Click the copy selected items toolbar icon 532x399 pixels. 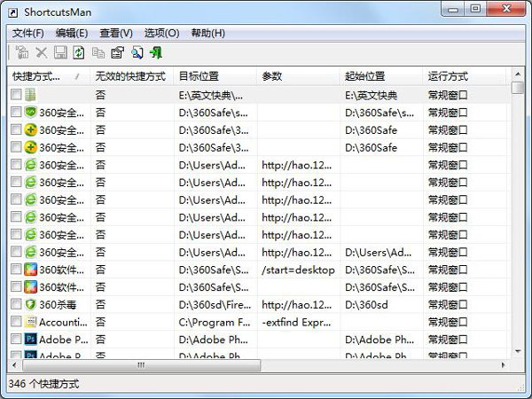pyautogui.click(x=98, y=53)
